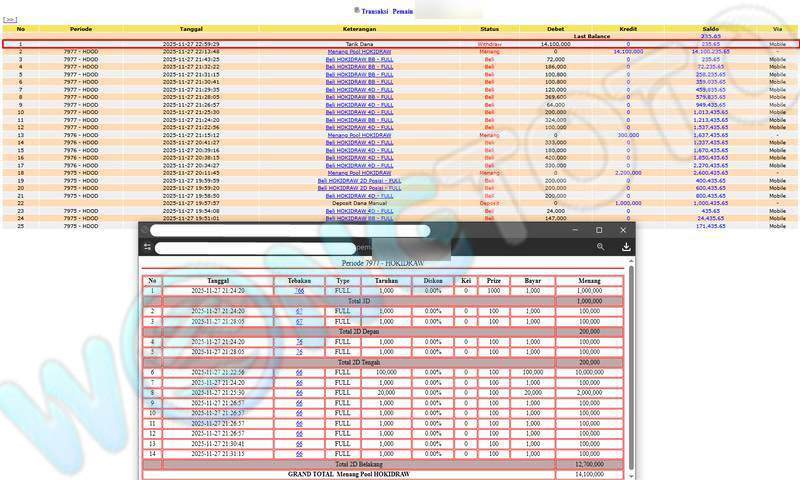Open Beli HOKIDRAW BB - FULL at 21:43:25
The width and height of the screenshot is (800, 480).
(x=359, y=59)
